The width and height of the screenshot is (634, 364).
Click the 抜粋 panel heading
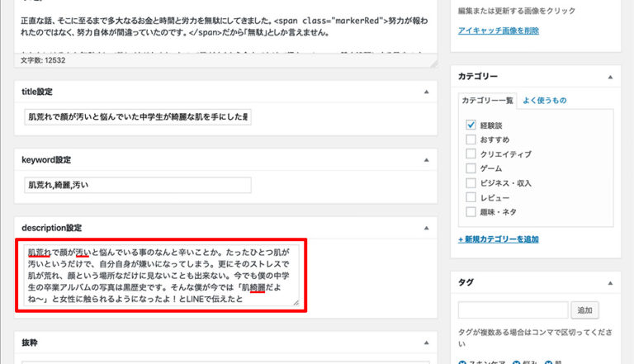tap(30, 343)
